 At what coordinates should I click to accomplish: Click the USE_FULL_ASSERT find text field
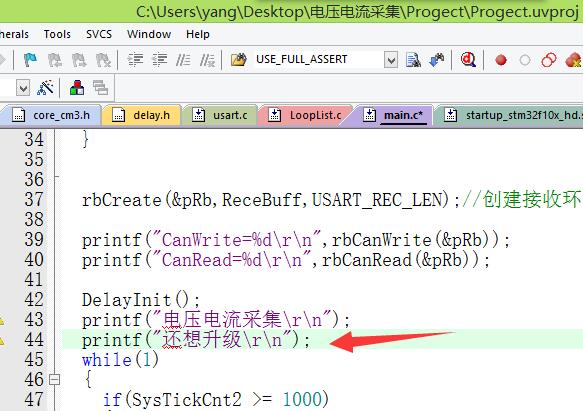click(x=319, y=60)
